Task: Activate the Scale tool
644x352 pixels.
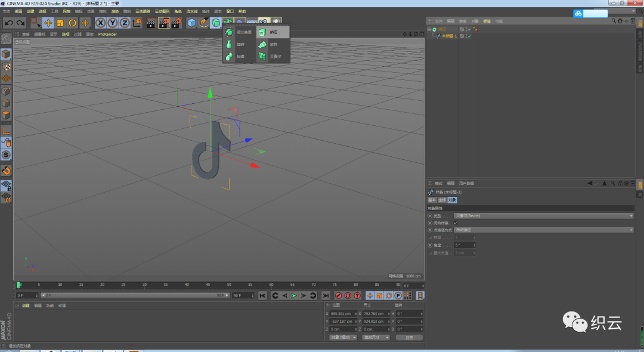Action: coord(60,23)
